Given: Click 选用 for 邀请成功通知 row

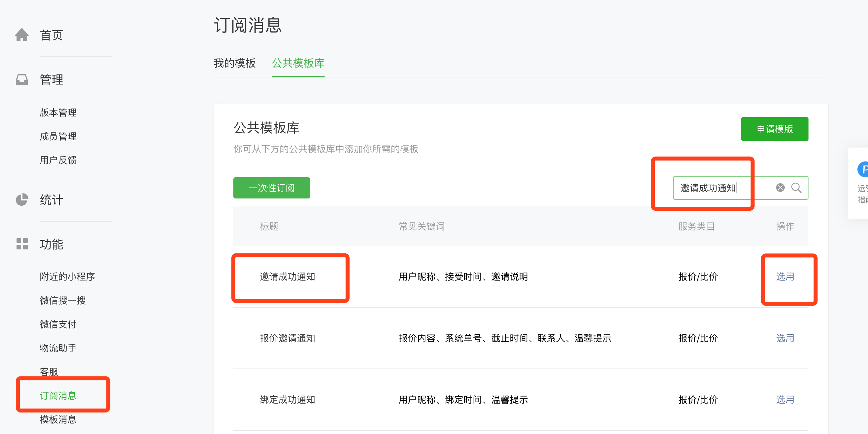Looking at the screenshot, I should (785, 277).
